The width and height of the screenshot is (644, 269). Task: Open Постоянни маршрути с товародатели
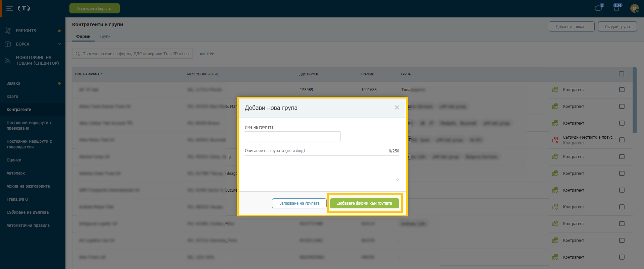click(29, 144)
